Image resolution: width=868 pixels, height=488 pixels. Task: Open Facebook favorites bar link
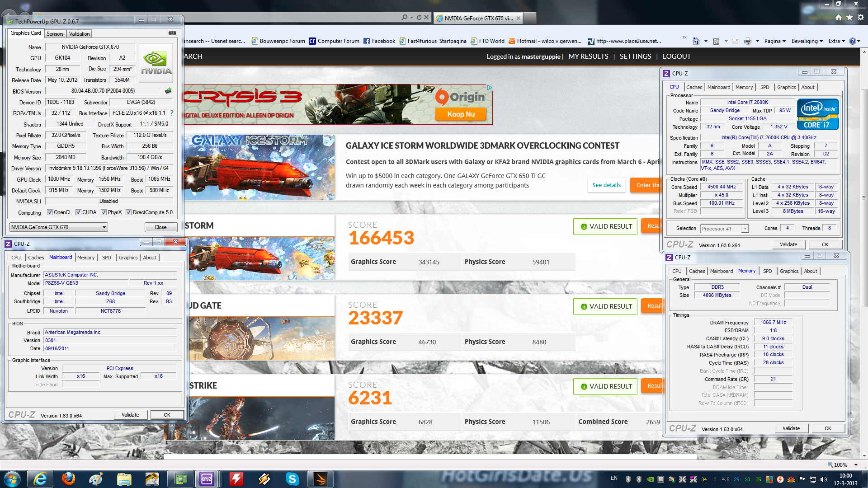(x=379, y=41)
